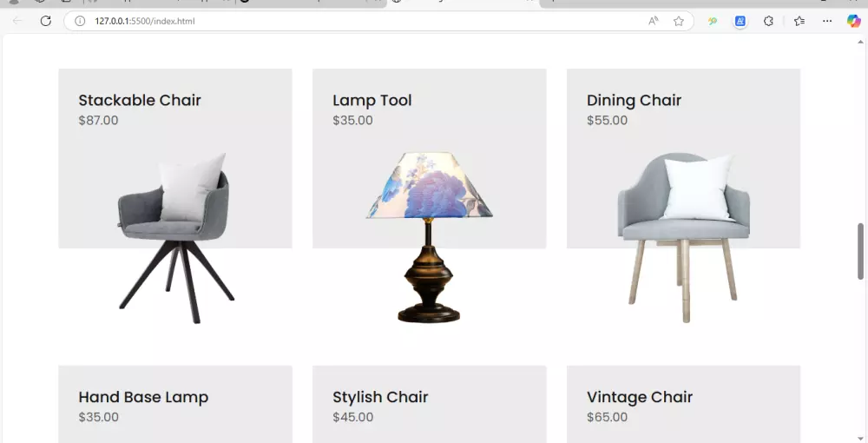Click the floral lamp product image
The image size is (868, 443).
click(429, 237)
